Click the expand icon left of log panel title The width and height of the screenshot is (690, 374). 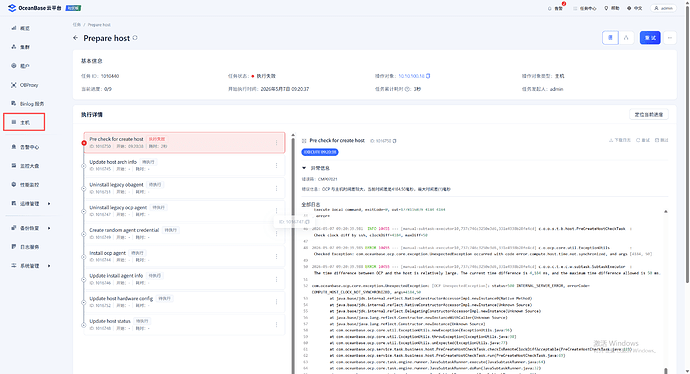click(304, 141)
